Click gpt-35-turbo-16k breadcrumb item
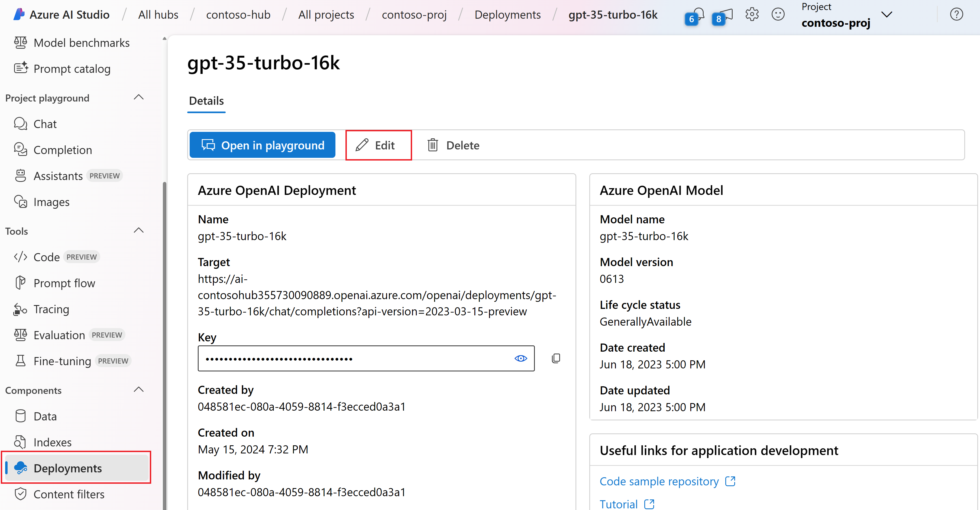980x510 pixels. click(x=613, y=15)
